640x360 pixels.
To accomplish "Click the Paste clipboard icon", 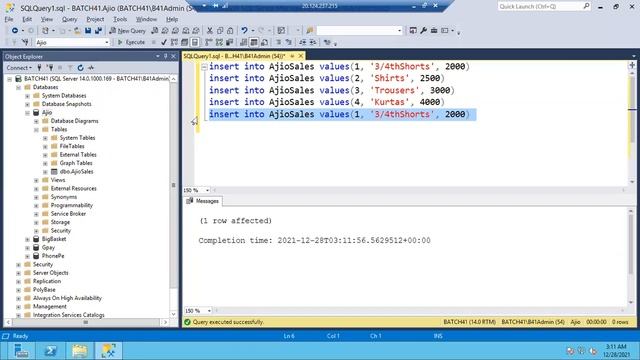I will [x=230, y=31].
